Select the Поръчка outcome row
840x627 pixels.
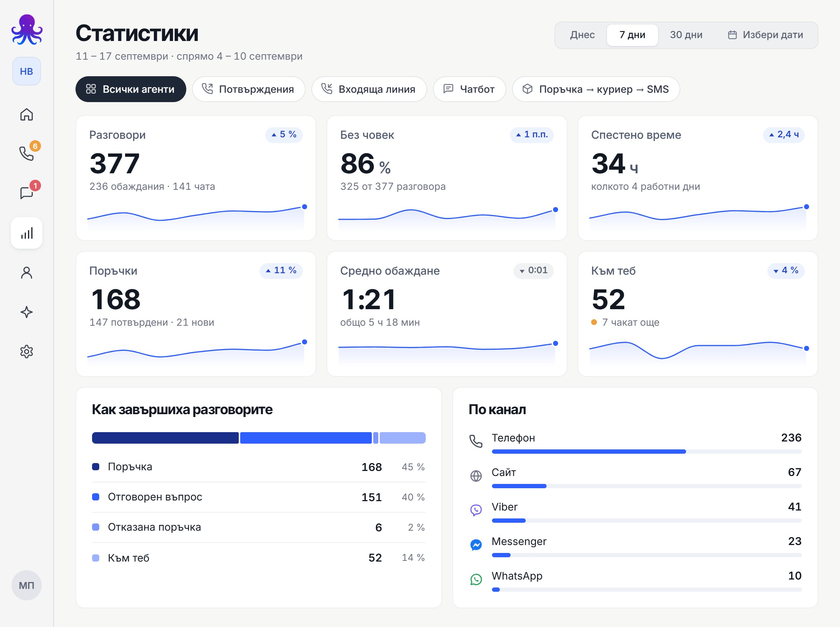click(x=259, y=467)
